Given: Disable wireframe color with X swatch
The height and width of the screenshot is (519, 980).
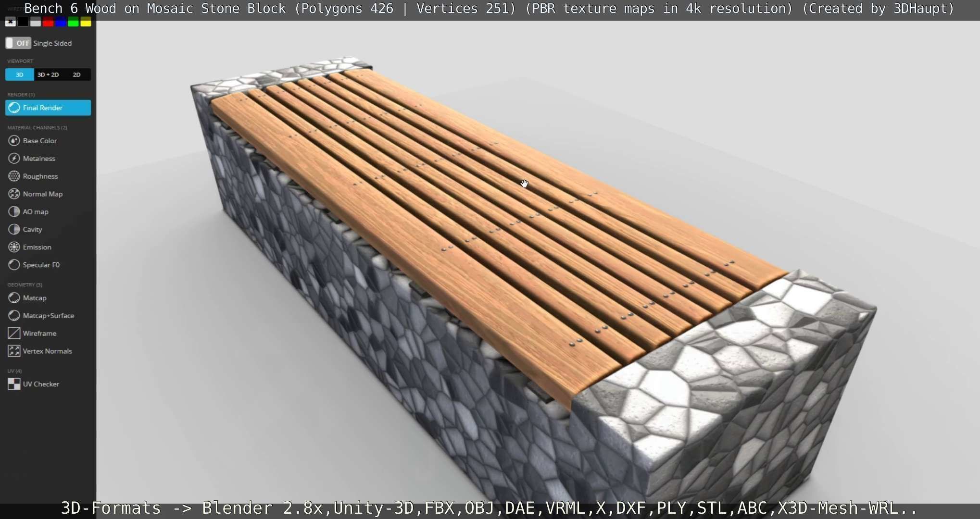Looking at the screenshot, I should coord(10,22).
